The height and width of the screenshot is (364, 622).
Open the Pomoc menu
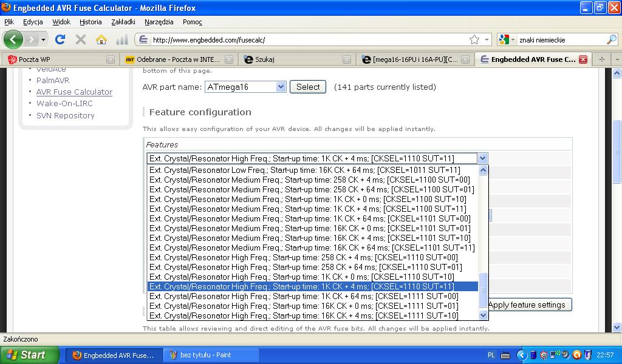193,22
